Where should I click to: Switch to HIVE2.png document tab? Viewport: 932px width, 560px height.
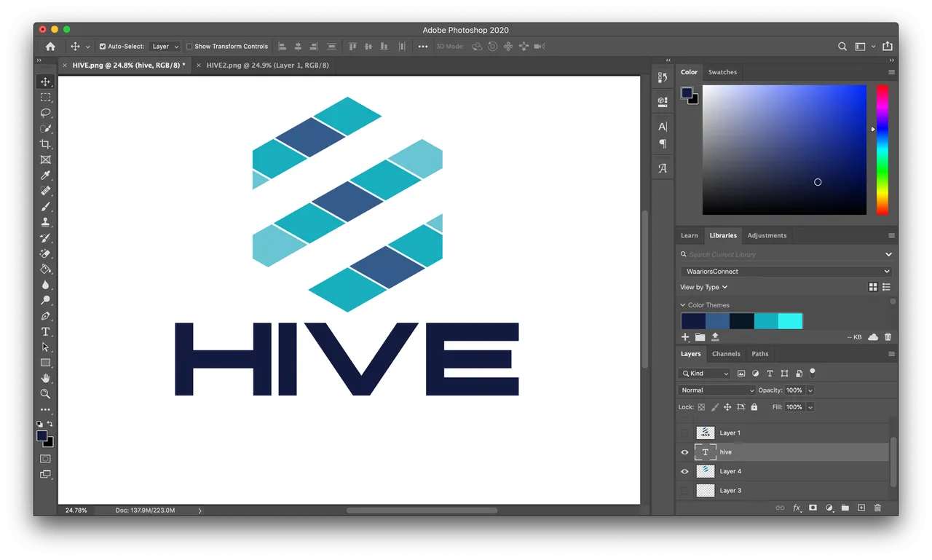(267, 65)
